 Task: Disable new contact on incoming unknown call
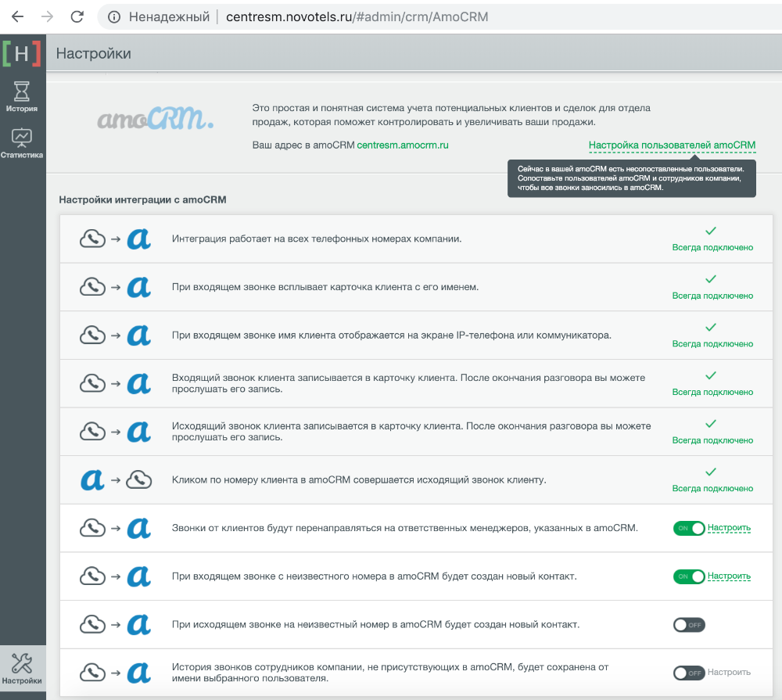pyautogui.click(x=689, y=576)
